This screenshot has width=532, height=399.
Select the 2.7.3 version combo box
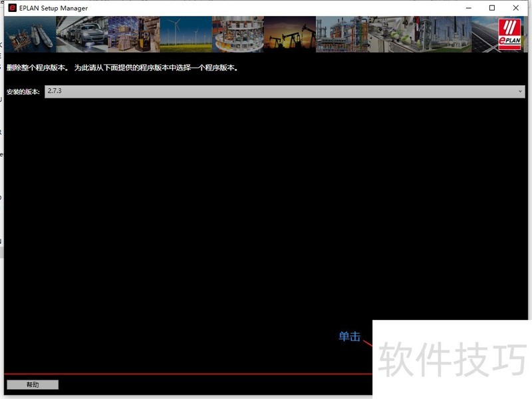[279, 91]
